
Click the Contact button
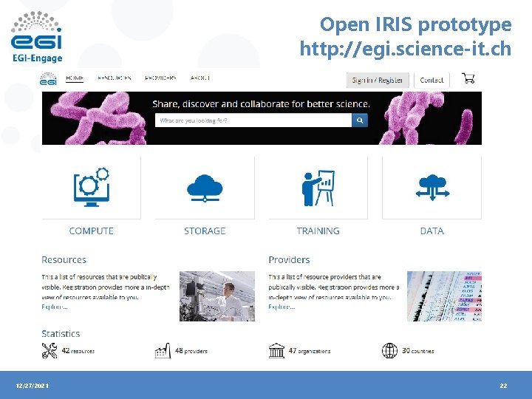(x=432, y=81)
